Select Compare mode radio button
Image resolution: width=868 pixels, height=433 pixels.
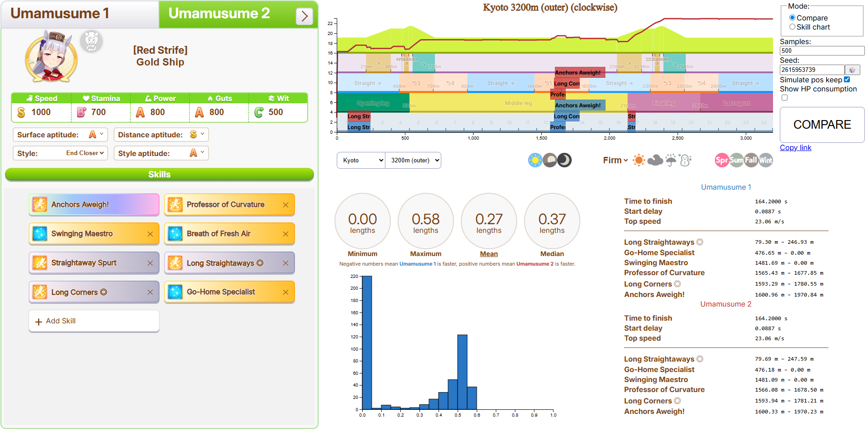point(792,18)
